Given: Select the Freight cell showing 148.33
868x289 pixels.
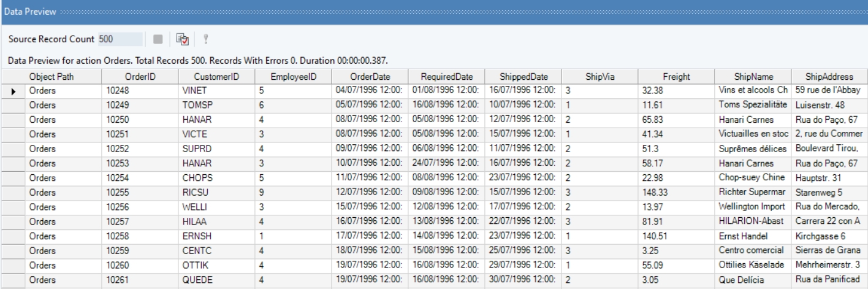Looking at the screenshot, I should click(676, 191).
